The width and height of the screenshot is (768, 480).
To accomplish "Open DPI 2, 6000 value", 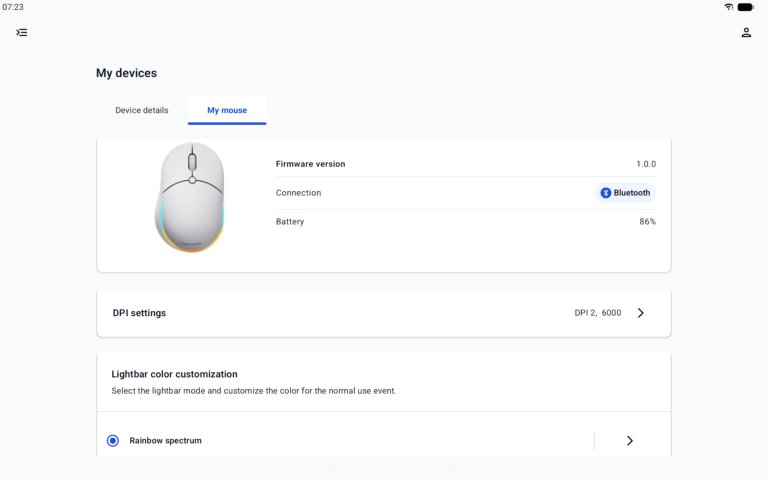I will click(598, 313).
